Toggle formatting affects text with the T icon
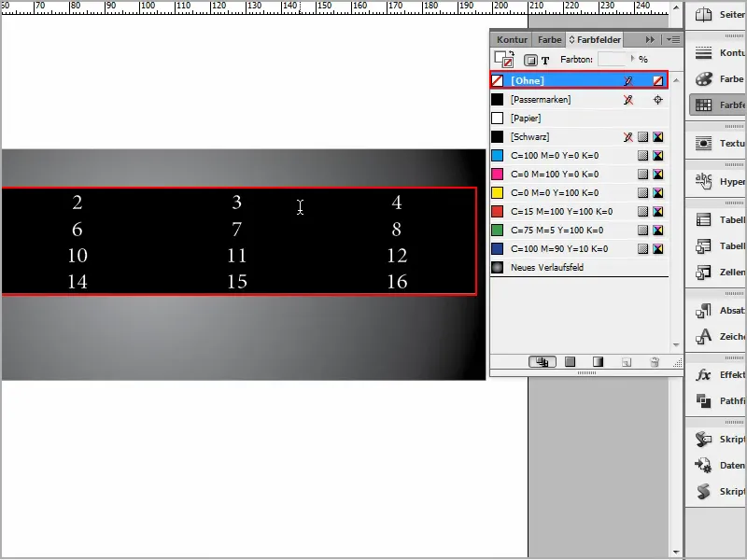The width and height of the screenshot is (747, 560). 544,58
